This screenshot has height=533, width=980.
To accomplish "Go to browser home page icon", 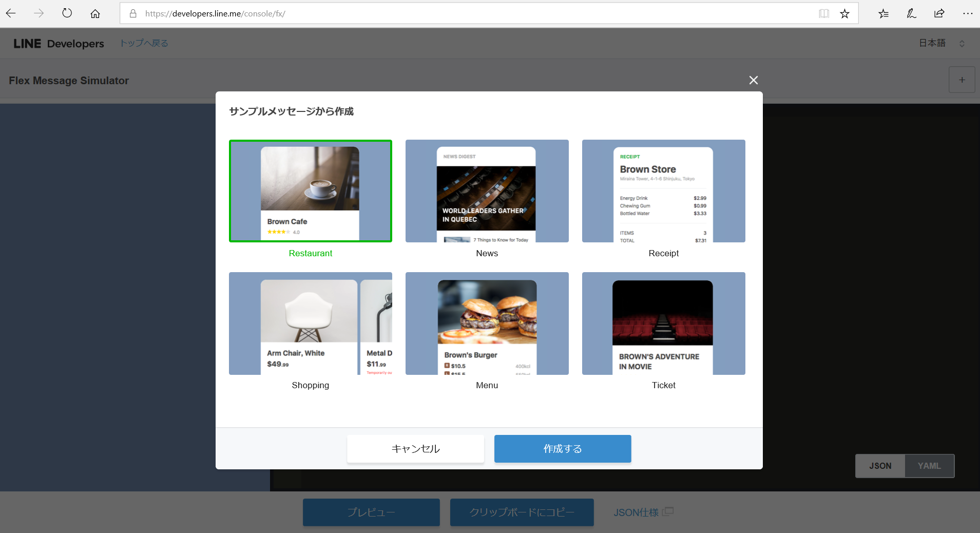I will [x=95, y=13].
